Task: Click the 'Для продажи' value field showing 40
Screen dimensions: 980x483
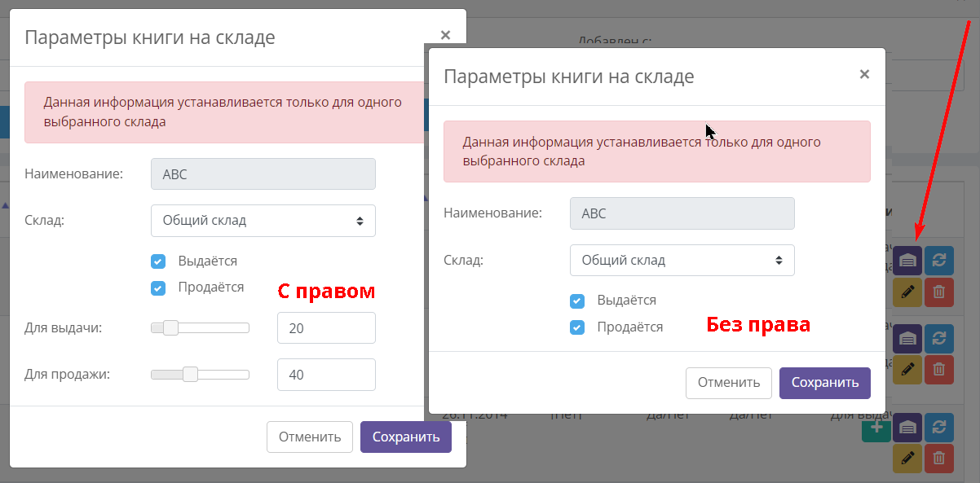Action: pyautogui.click(x=326, y=375)
